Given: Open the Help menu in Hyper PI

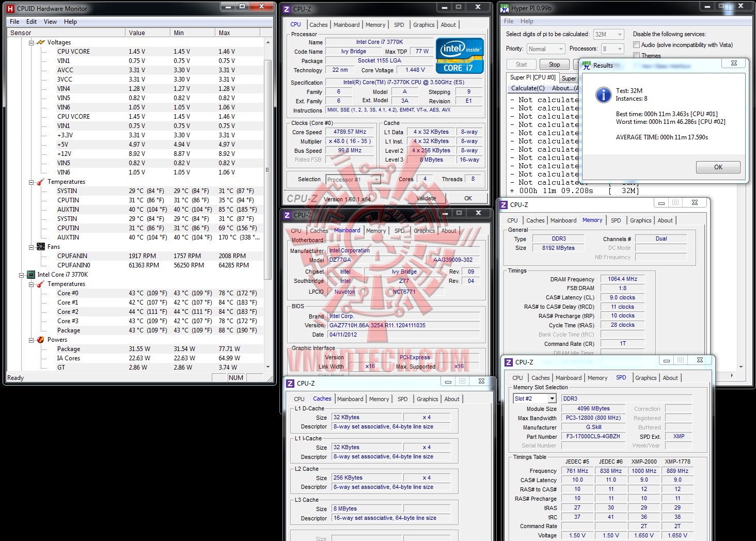Looking at the screenshot, I should (527, 21).
